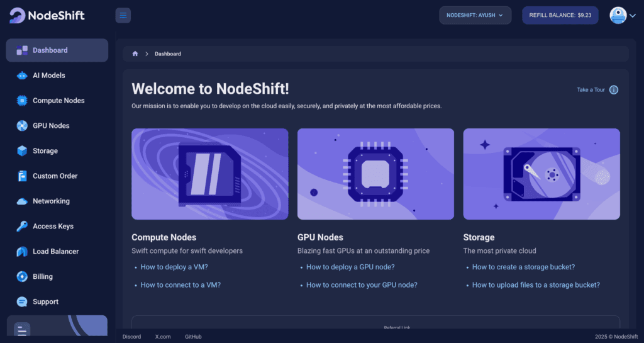
Task: Click the Load Balancer icon
Action: click(22, 251)
